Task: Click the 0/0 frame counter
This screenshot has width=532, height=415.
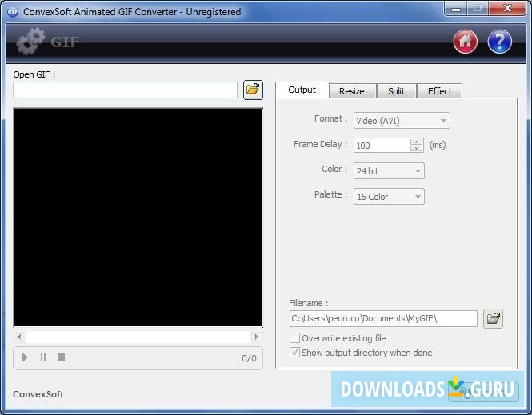Action: pos(249,358)
